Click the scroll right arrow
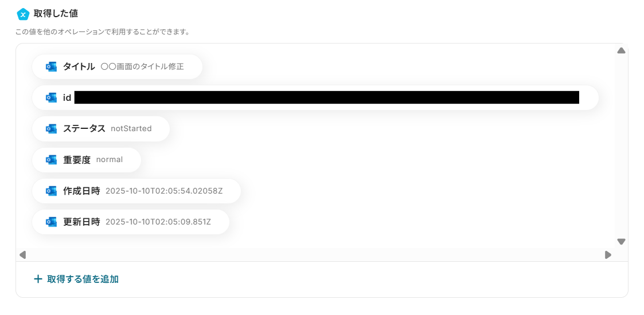This screenshot has height=315, width=644. 608,255
